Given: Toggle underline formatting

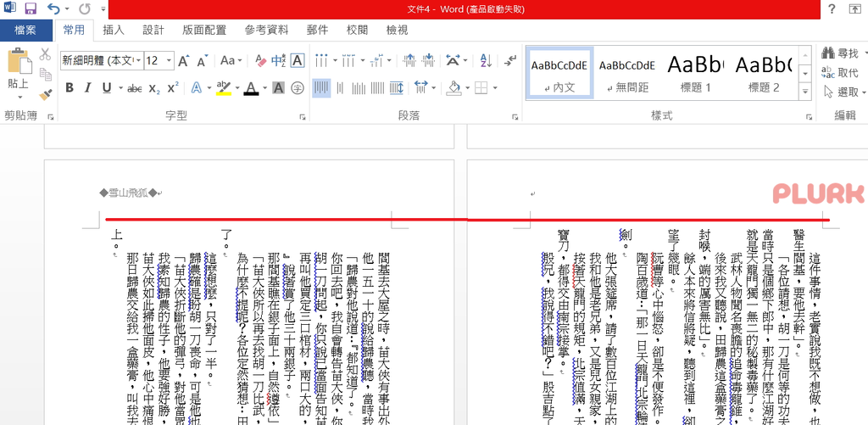Looking at the screenshot, I should (106, 87).
